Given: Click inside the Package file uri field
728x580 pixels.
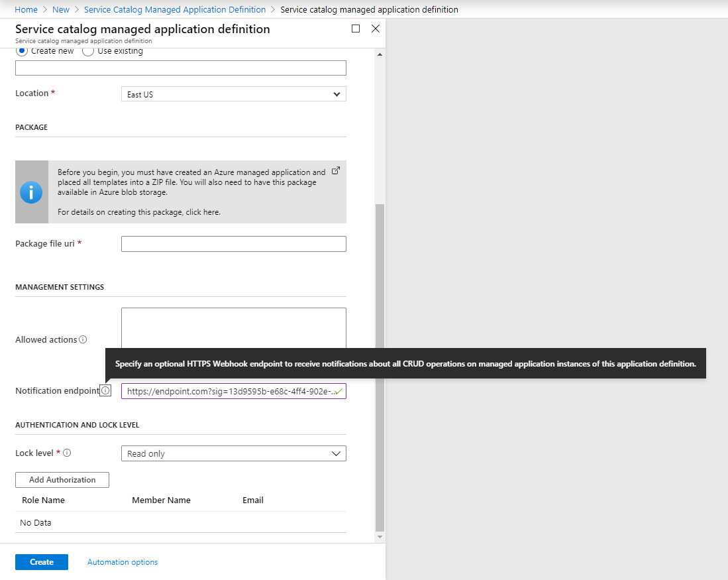Looking at the screenshot, I should (x=233, y=243).
